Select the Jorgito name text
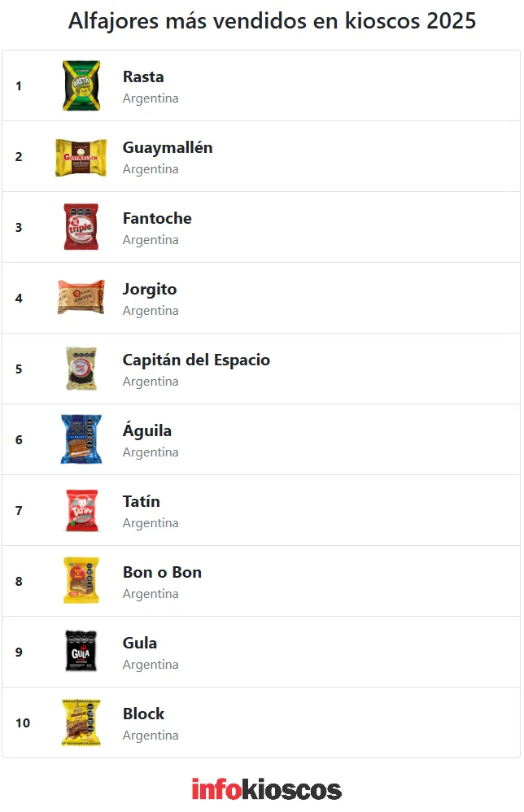 tap(150, 290)
